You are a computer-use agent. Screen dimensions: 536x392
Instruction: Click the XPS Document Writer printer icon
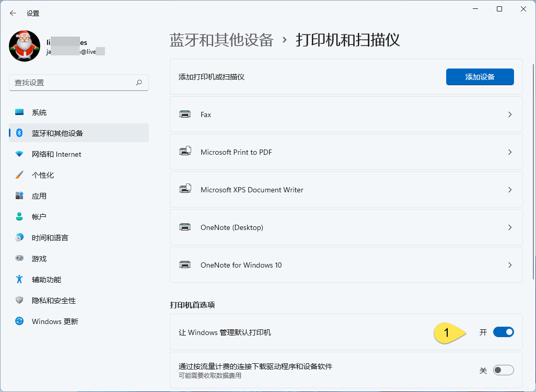click(x=185, y=190)
